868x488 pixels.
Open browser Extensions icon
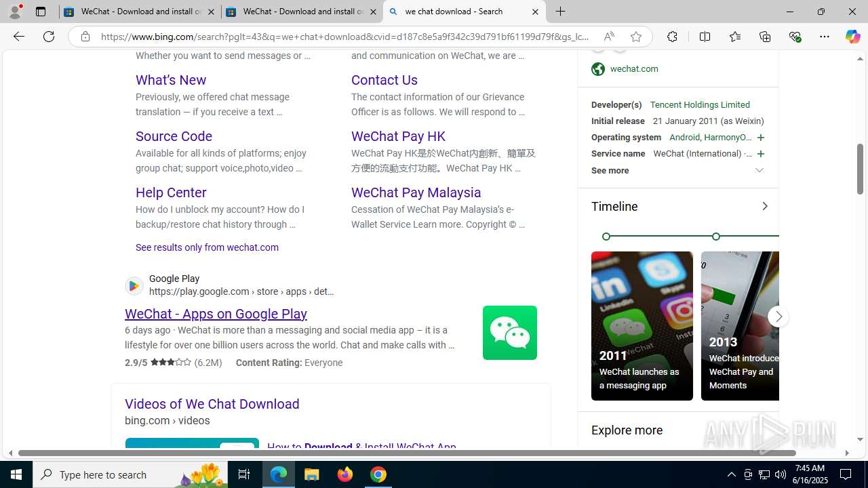pos(672,37)
